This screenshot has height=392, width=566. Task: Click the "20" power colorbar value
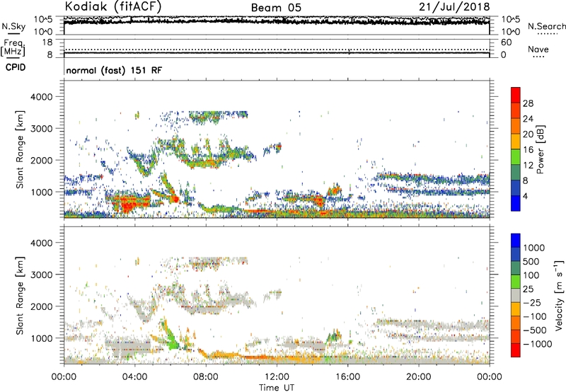[x=528, y=134]
